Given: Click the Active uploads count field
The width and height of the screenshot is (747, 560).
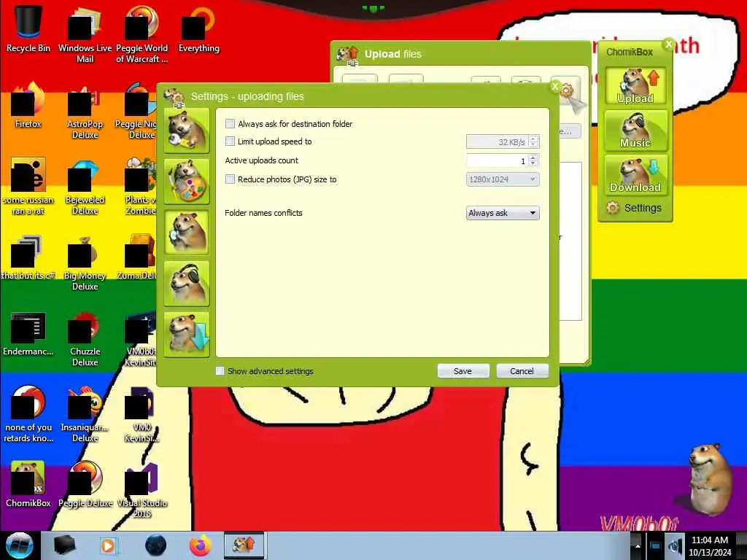Looking at the screenshot, I should click(497, 161).
